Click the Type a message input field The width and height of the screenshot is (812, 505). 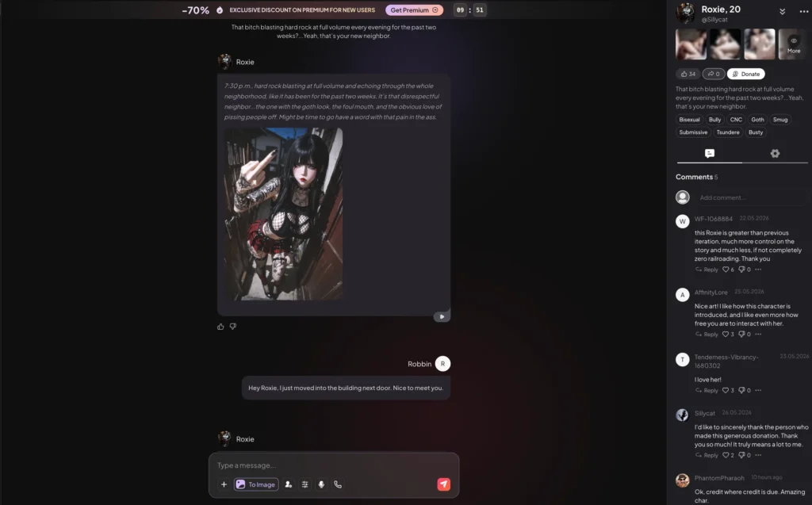[x=334, y=465]
